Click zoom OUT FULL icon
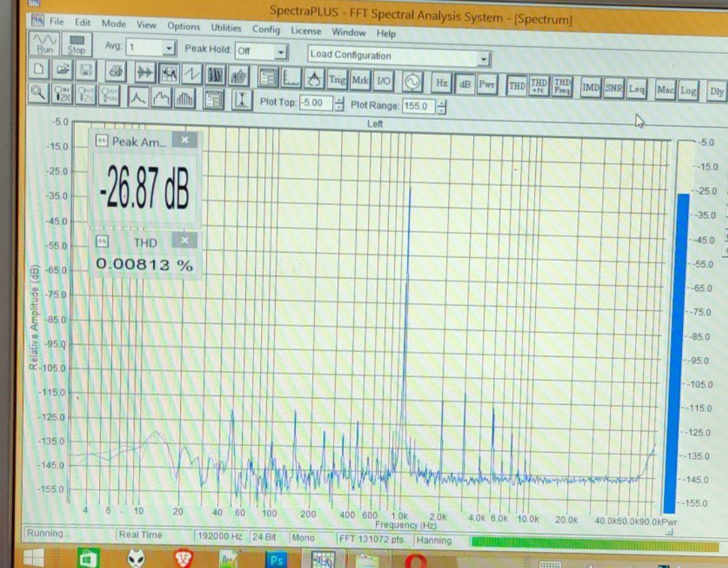This screenshot has width=728, height=568. pyautogui.click(x=109, y=96)
